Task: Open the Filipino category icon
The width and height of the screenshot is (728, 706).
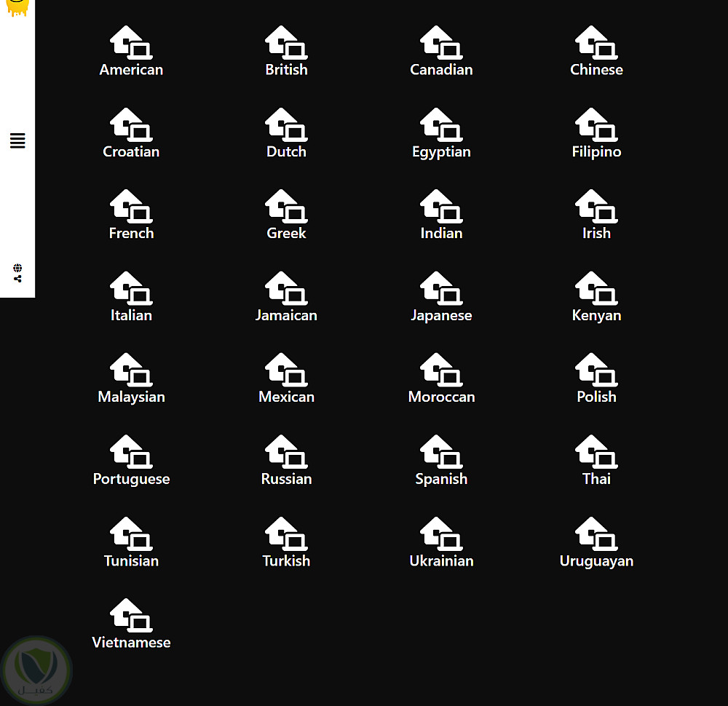Action: coord(597,125)
